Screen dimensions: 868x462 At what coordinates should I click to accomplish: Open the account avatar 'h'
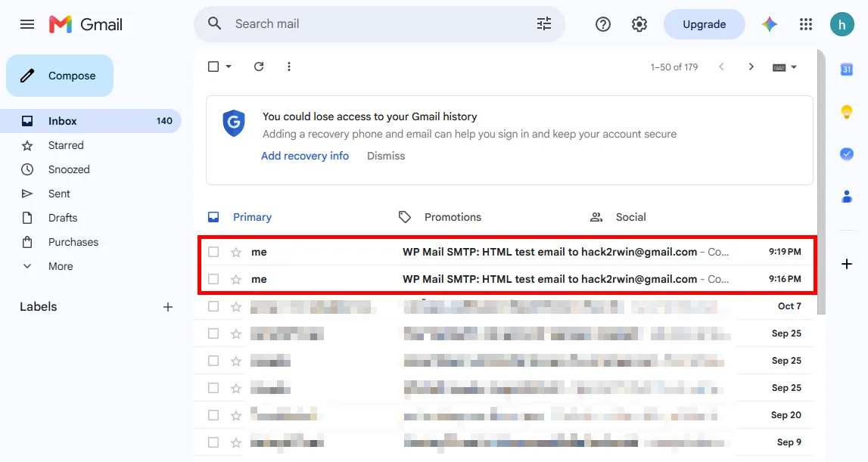pyautogui.click(x=842, y=24)
